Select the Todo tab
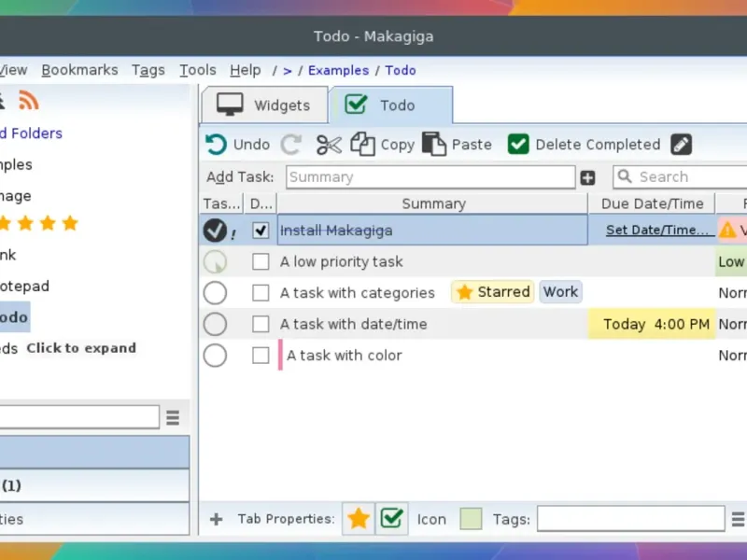The image size is (747, 560). click(x=391, y=105)
